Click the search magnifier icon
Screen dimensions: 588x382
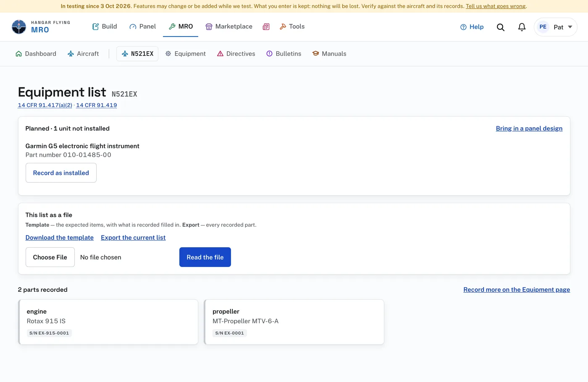[501, 27]
